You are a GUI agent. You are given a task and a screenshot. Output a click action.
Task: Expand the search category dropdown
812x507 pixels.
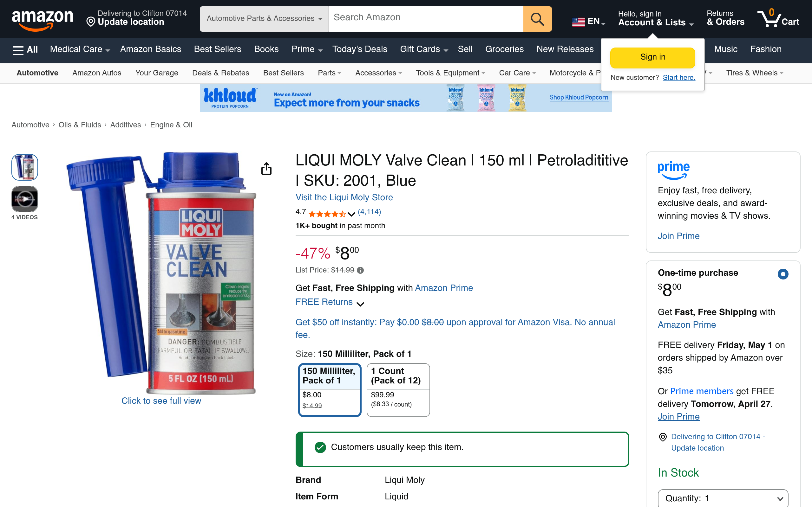point(264,19)
